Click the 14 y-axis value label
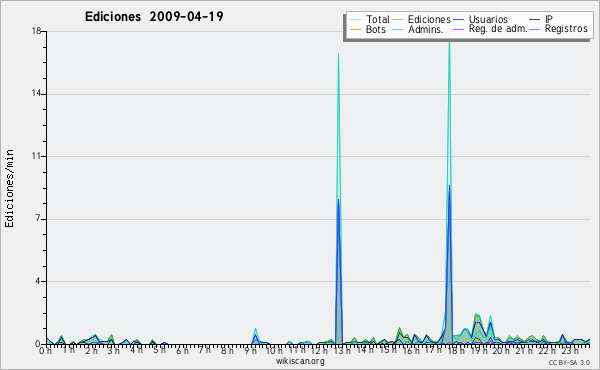Viewport: 600px width, 370px height. (36, 94)
